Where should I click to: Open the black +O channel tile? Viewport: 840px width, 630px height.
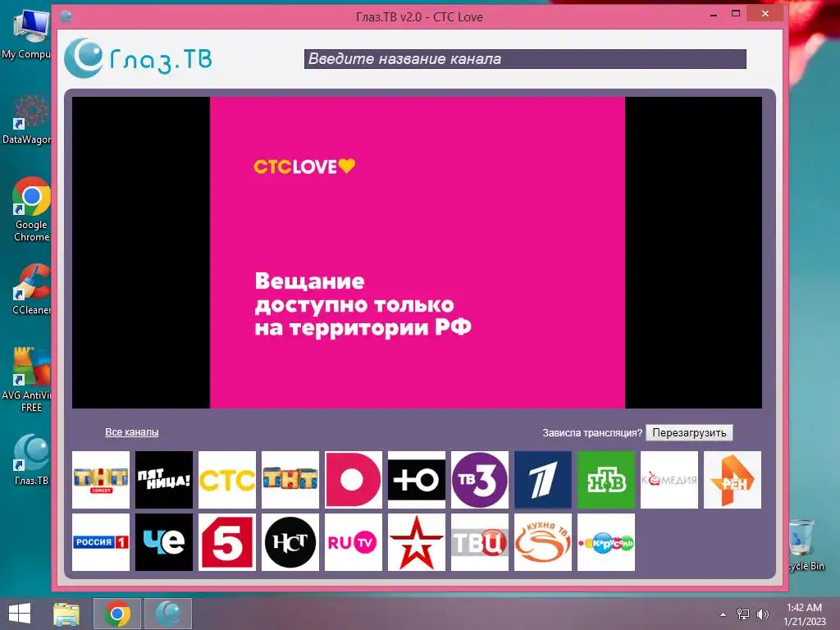417,479
